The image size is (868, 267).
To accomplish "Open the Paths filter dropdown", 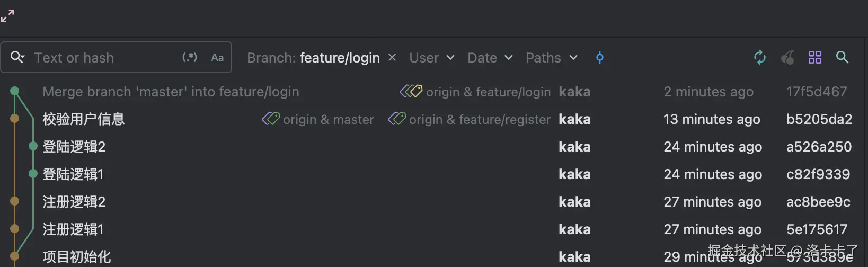I will 551,58.
